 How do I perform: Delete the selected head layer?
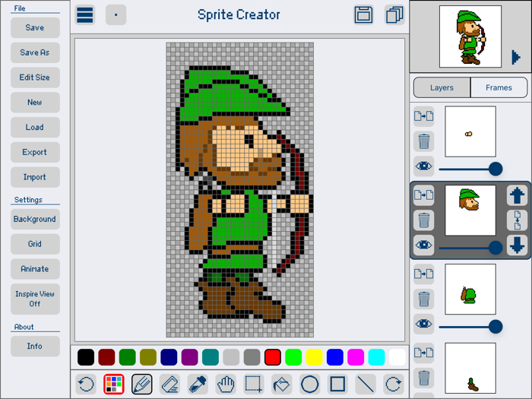click(x=424, y=220)
